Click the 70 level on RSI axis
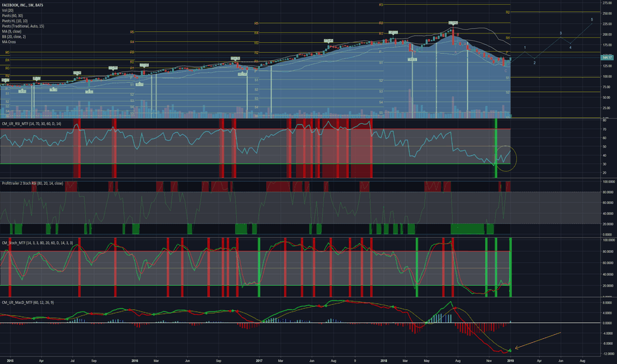 (x=604, y=129)
